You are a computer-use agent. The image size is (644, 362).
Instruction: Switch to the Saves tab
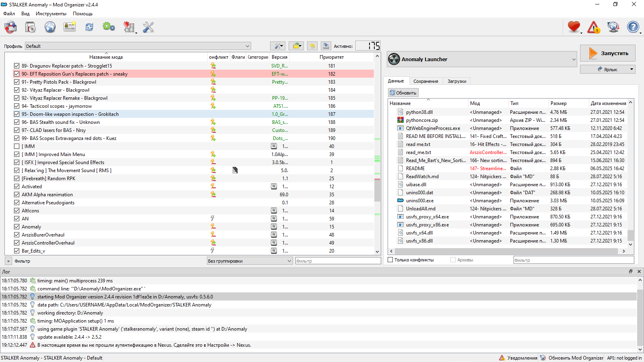pos(425,81)
